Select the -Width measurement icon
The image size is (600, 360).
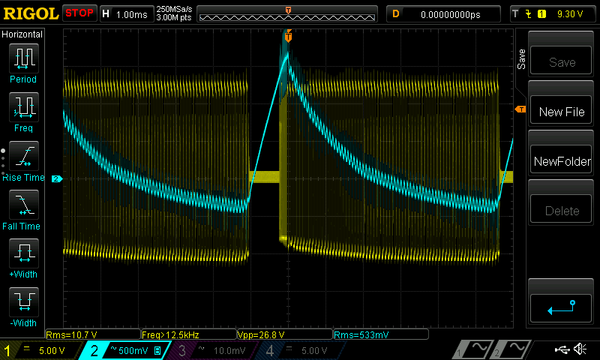click(x=24, y=301)
